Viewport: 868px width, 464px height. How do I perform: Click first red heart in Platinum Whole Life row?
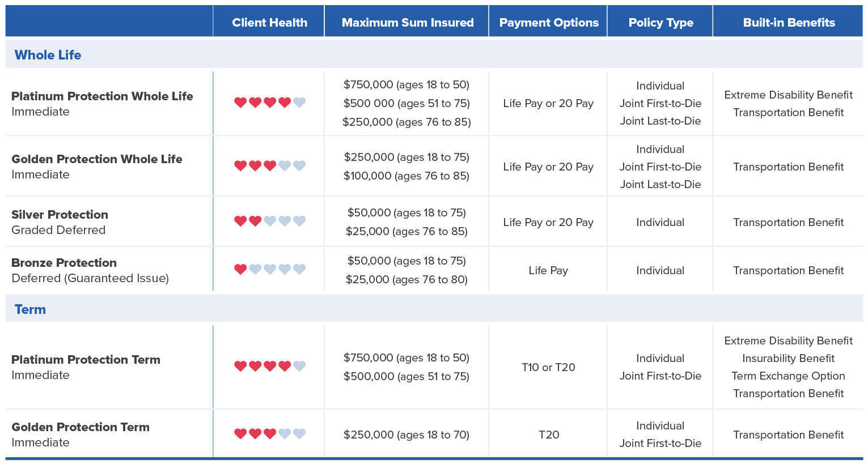[240, 103]
